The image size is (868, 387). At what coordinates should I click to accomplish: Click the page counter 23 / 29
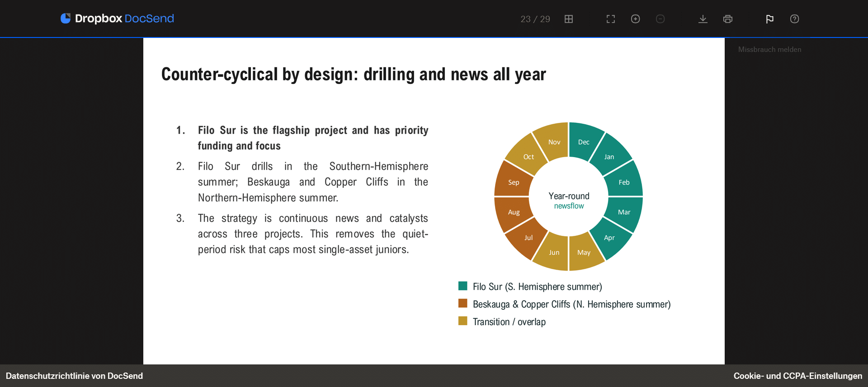[535, 19]
